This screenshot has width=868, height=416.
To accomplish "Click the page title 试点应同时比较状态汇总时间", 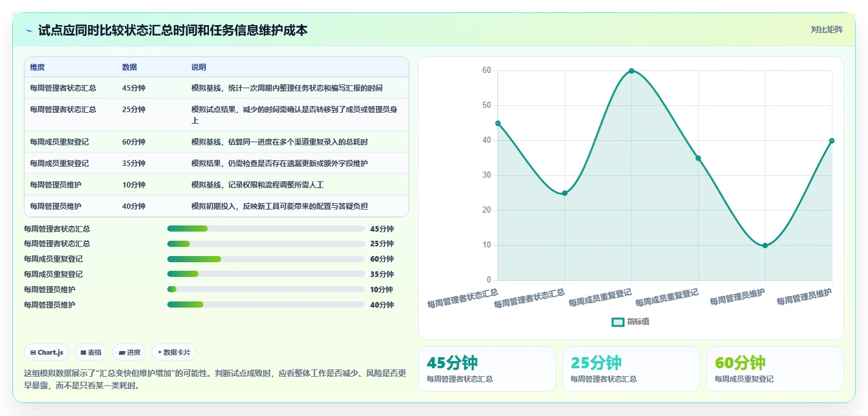I will click(x=173, y=30).
